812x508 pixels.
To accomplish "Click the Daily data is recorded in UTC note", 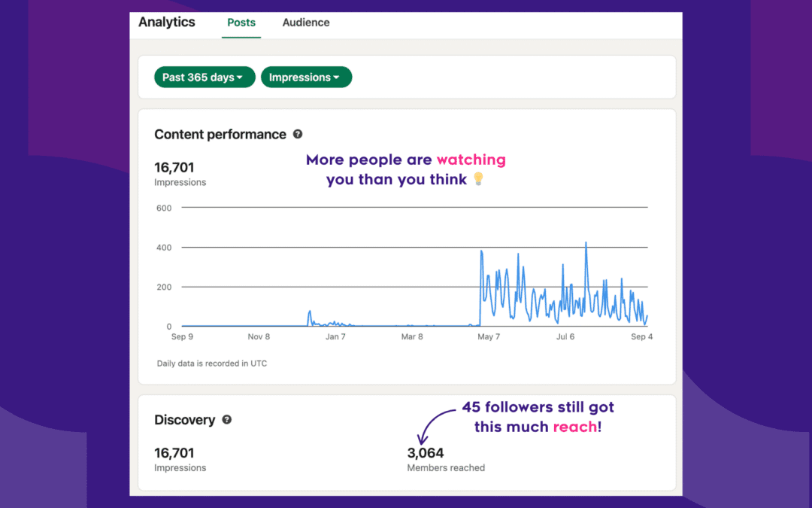I will [x=212, y=364].
